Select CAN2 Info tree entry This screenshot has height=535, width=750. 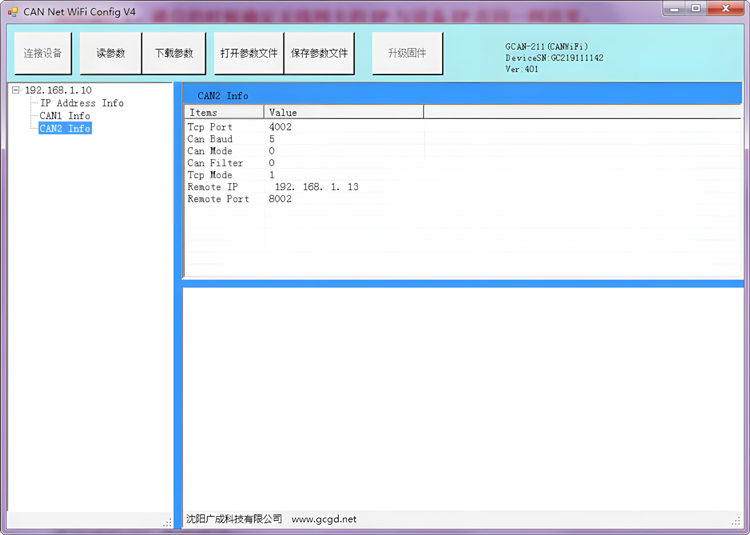click(65, 128)
